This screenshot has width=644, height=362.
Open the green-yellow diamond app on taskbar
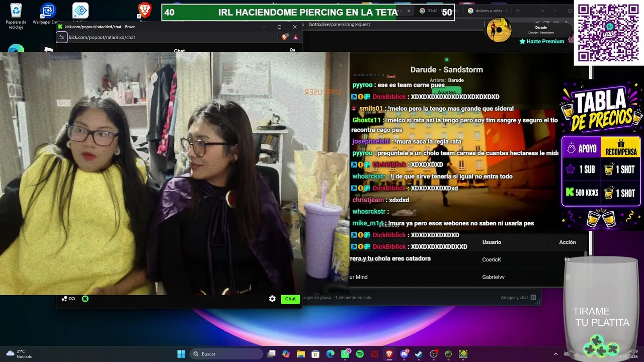click(463, 354)
